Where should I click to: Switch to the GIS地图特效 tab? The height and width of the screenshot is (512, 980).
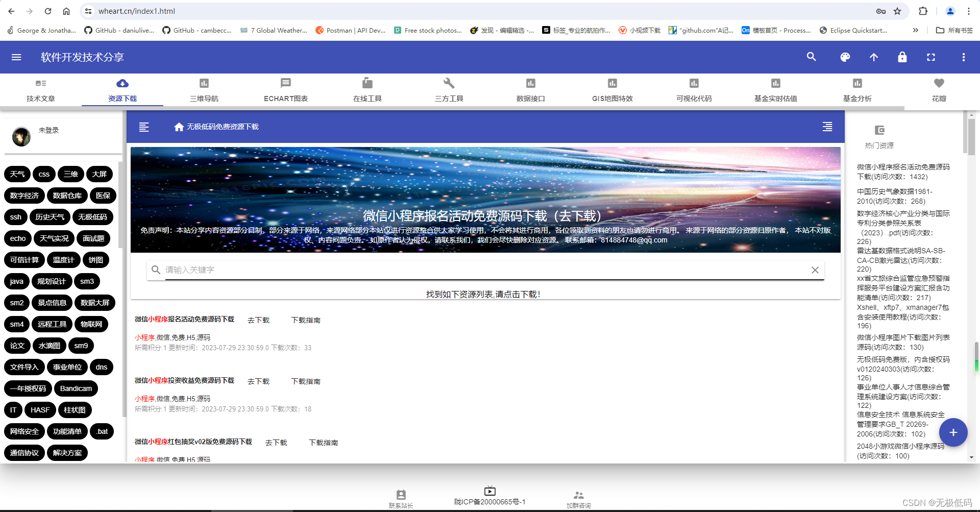click(x=612, y=90)
